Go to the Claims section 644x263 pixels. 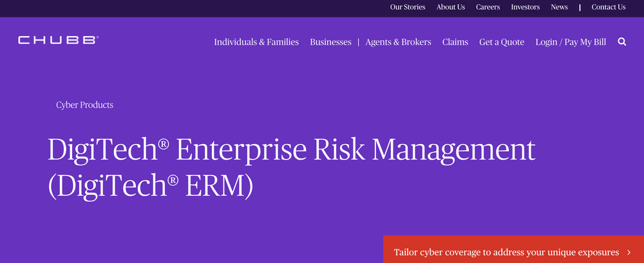point(455,42)
